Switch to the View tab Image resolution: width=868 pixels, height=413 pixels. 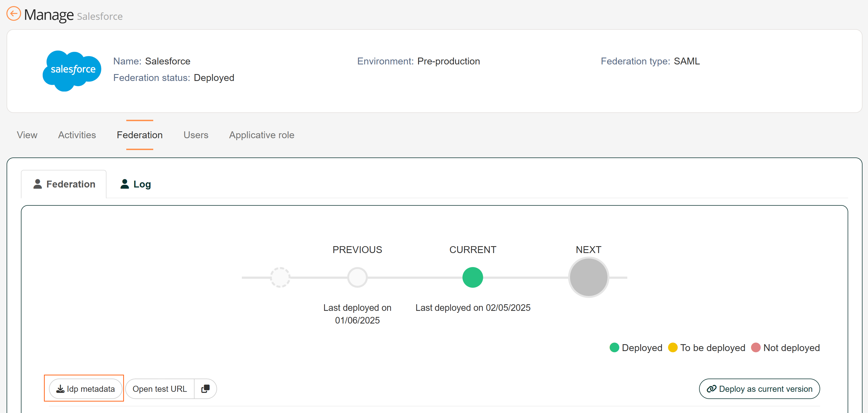(x=27, y=135)
